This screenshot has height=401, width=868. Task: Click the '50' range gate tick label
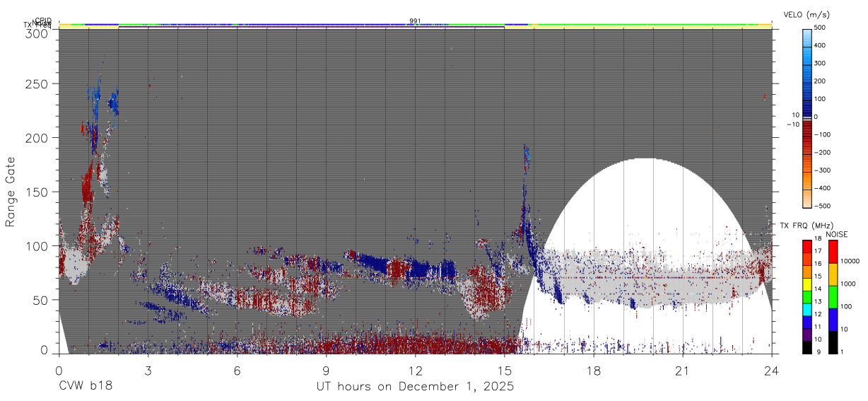(41, 300)
